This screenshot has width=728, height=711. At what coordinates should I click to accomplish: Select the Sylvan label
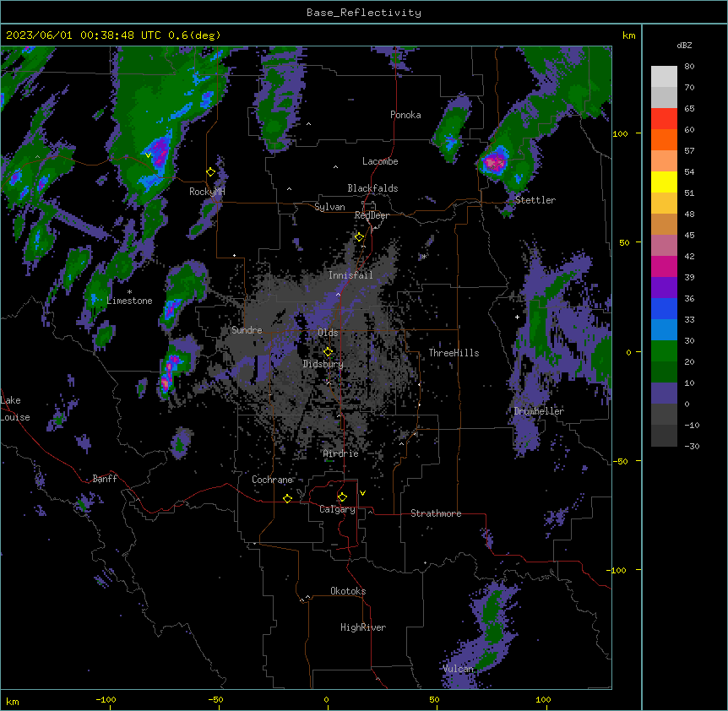click(329, 207)
